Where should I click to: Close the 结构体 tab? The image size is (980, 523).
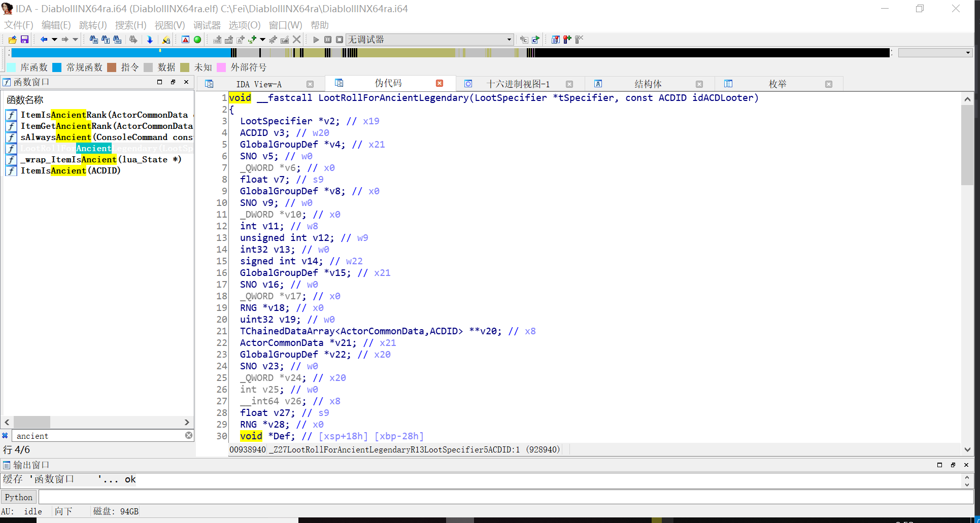tap(699, 84)
